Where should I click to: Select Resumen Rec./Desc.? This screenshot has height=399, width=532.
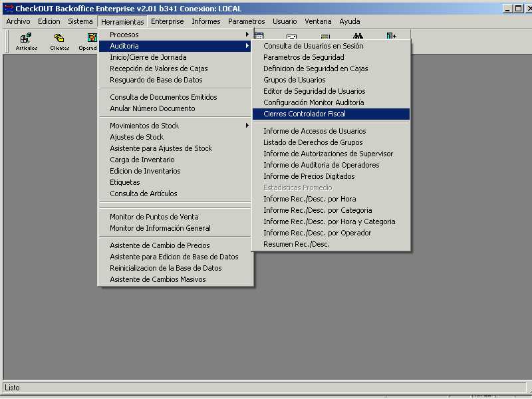331,244
